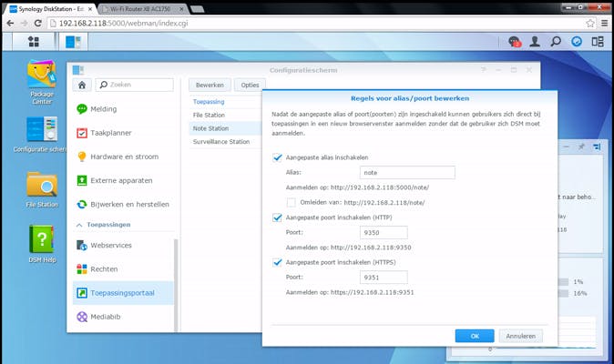Click the sidebar vertical scrollbar
The image size is (614, 364).
pyautogui.click(x=176, y=285)
